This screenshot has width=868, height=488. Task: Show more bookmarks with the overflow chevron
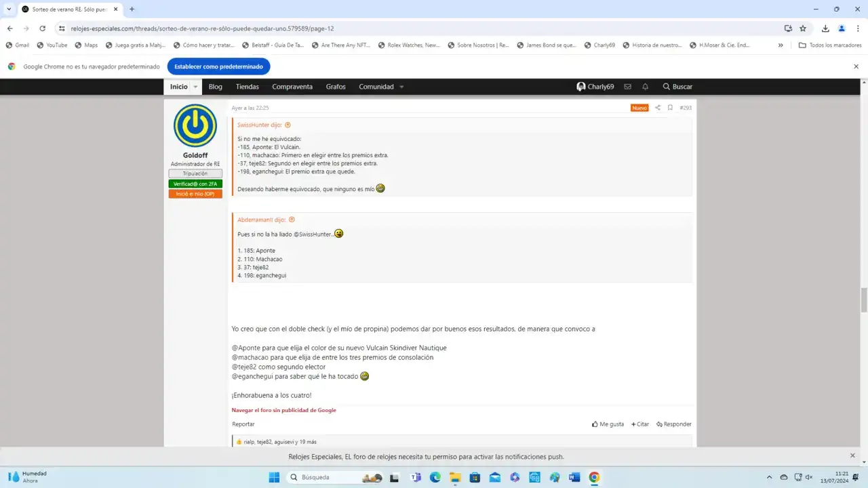point(781,45)
